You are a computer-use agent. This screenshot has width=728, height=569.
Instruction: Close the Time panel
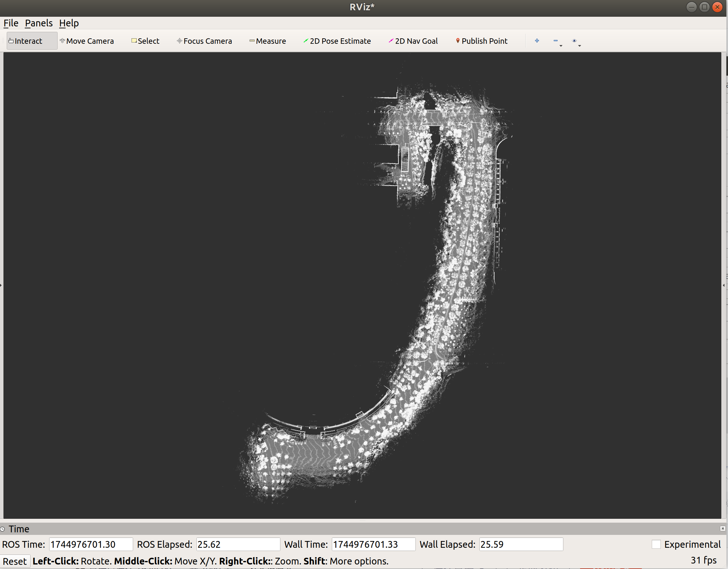[x=722, y=529]
